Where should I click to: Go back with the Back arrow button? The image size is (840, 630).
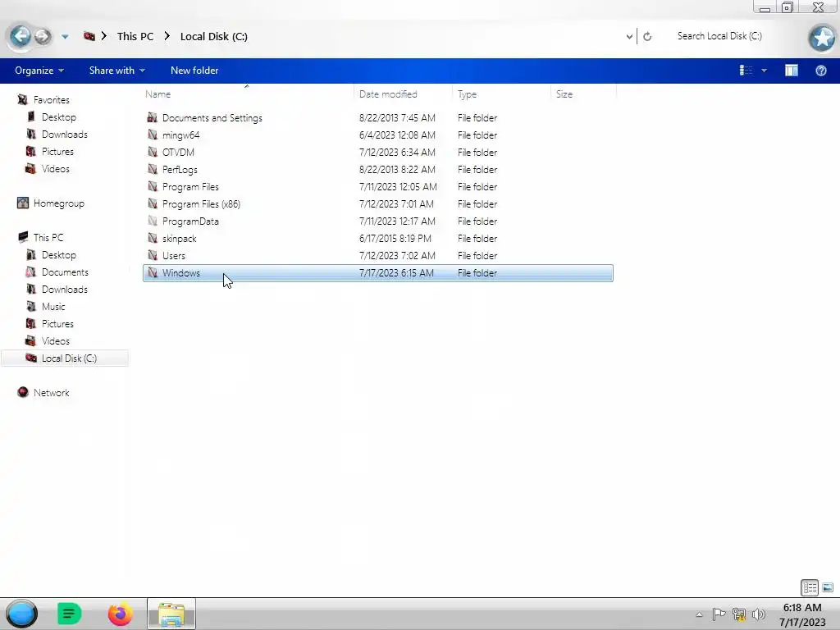tap(21, 36)
